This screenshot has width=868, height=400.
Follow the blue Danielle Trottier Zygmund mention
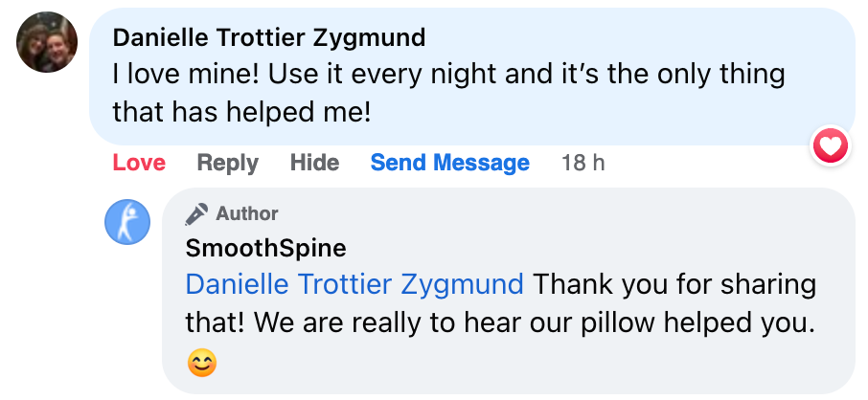coord(354,285)
